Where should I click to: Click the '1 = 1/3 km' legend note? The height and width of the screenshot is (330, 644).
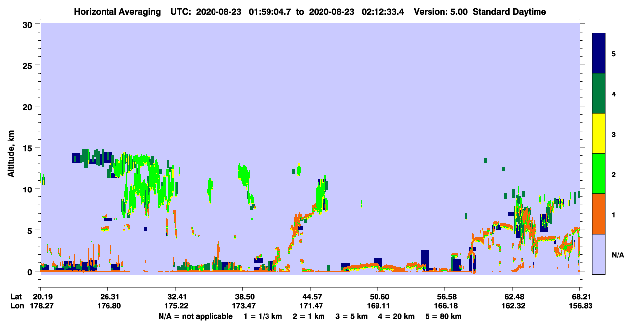[263, 316]
